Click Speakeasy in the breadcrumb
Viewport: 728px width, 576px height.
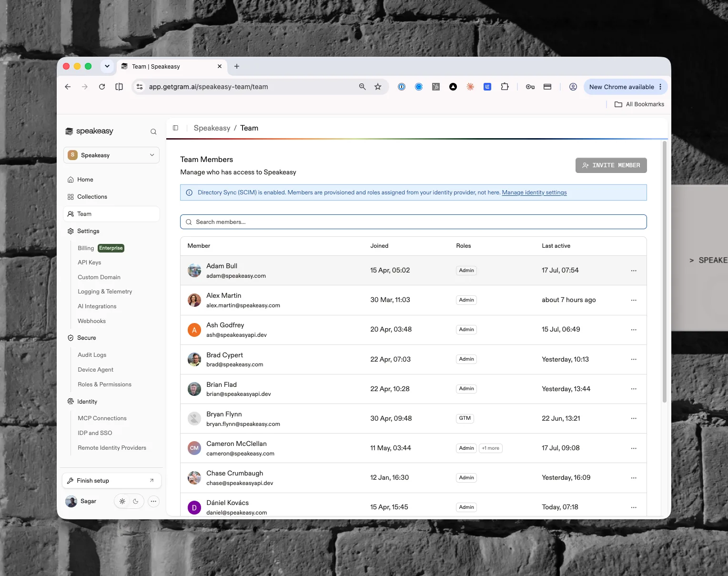point(212,128)
